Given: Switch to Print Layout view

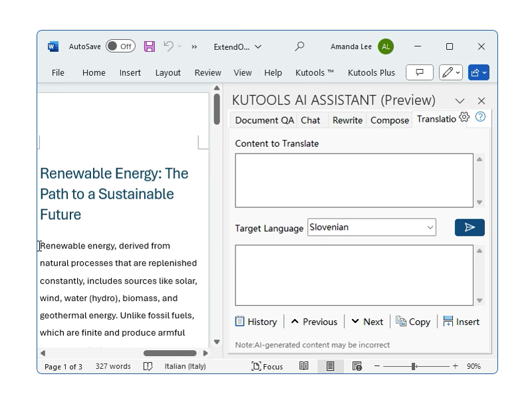Looking at the screenshot, I should click(330, 366).
